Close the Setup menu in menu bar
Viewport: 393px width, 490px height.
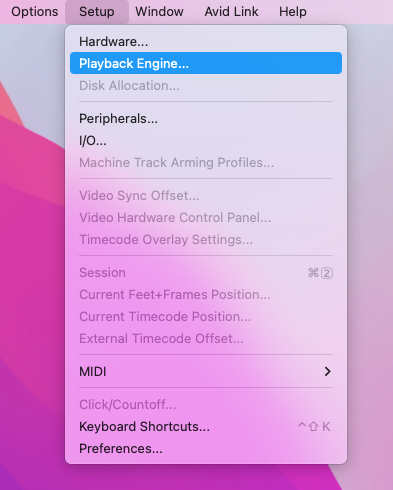(97, 12)
